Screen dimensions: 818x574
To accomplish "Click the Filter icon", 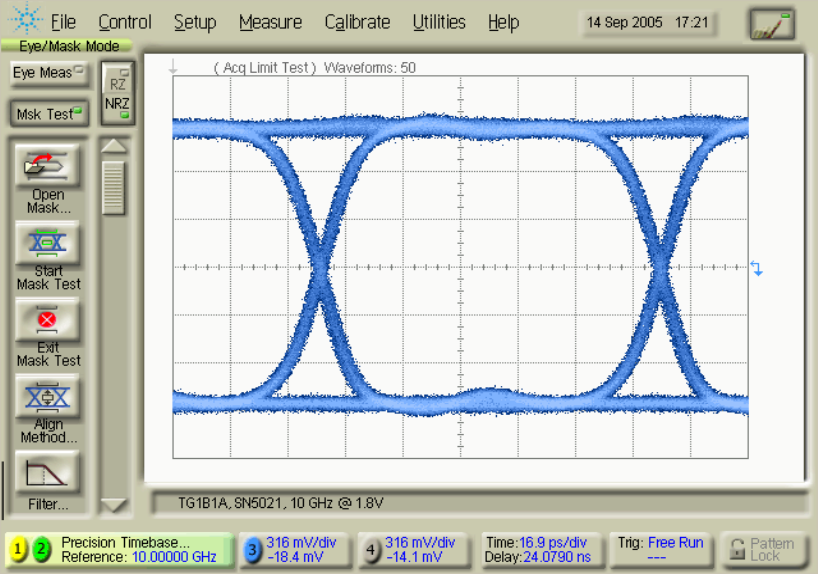I will pyautogui.click(x=47, y=473).
